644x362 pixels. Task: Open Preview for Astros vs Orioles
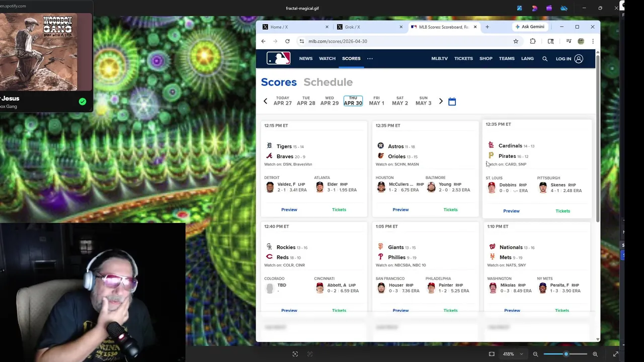pos(400,210)
